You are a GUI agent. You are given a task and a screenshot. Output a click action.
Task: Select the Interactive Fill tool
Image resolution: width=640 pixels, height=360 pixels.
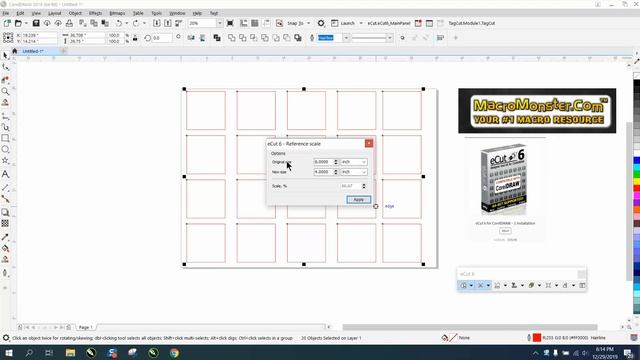[x=5, y=248]
